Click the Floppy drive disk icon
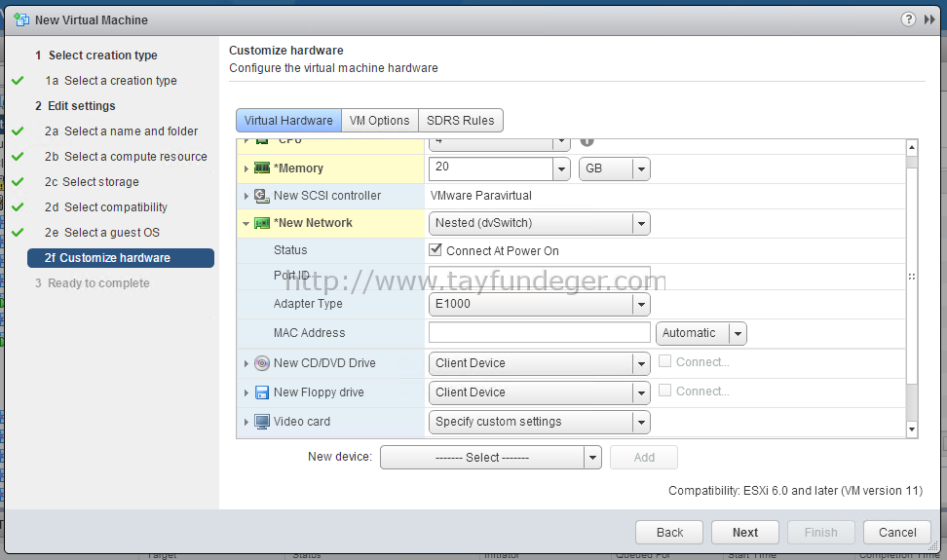Image resolution: width=947 pixels, height=560 pixels. (x=261, y=392)
